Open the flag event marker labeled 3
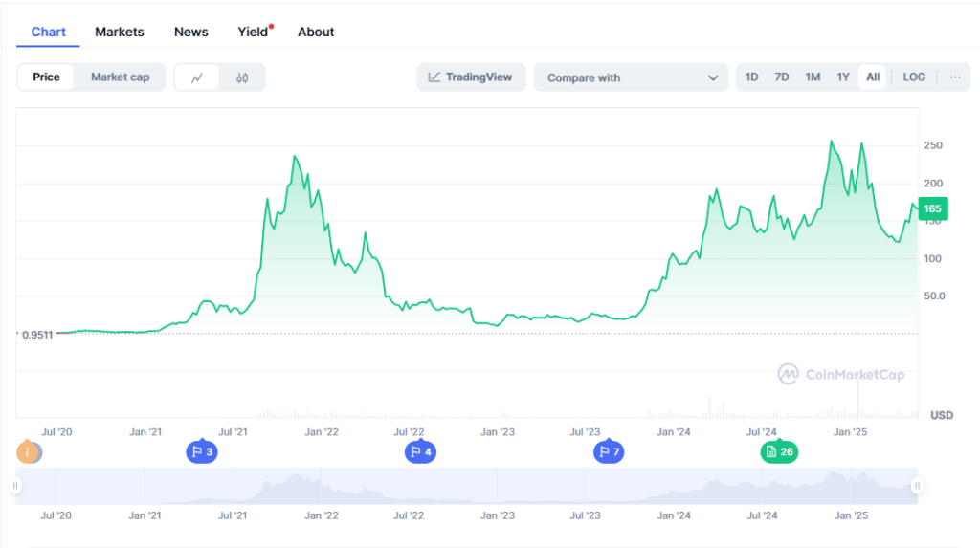 (202, 451)
